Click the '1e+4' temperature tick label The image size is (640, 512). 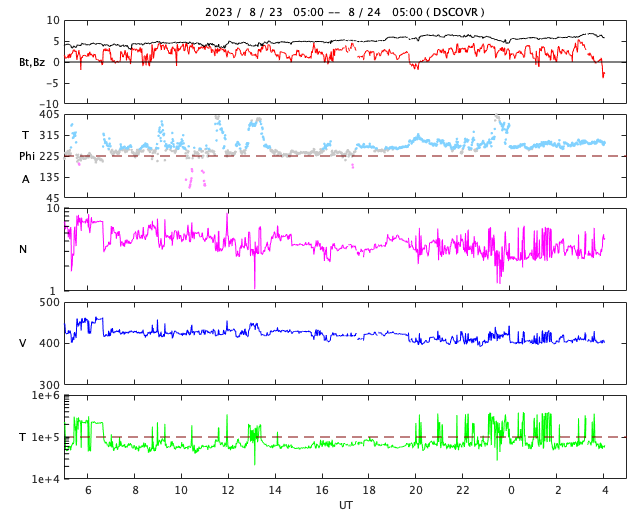click(46, 479)
